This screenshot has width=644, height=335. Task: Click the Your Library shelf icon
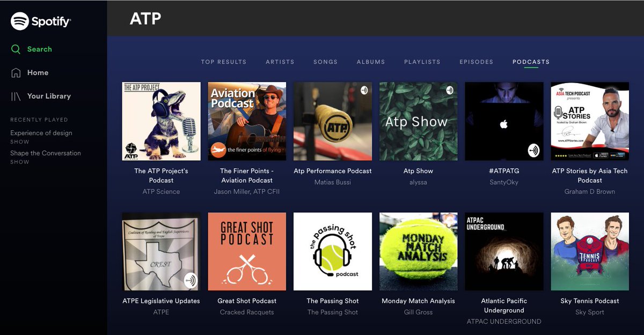[16, 96]
